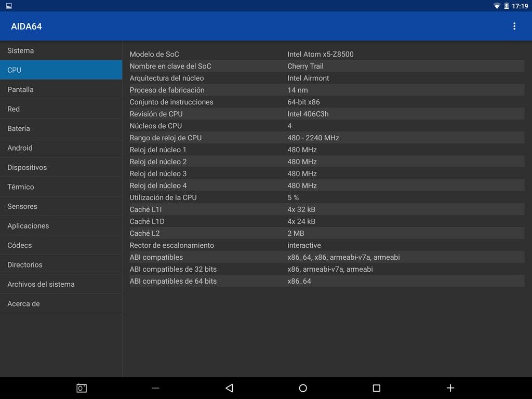Open the Sensores section
The width and height of the screenshot is (532, 399).
[x=61, y=206]
